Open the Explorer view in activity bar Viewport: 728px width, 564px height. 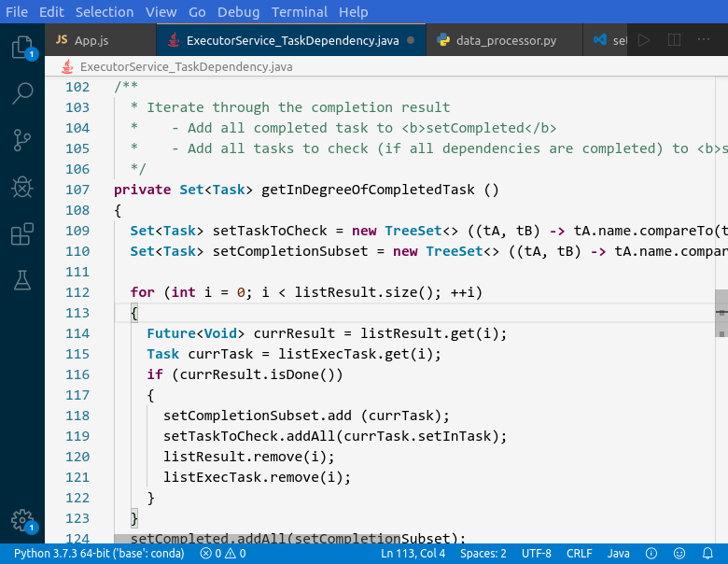(22, 49)
